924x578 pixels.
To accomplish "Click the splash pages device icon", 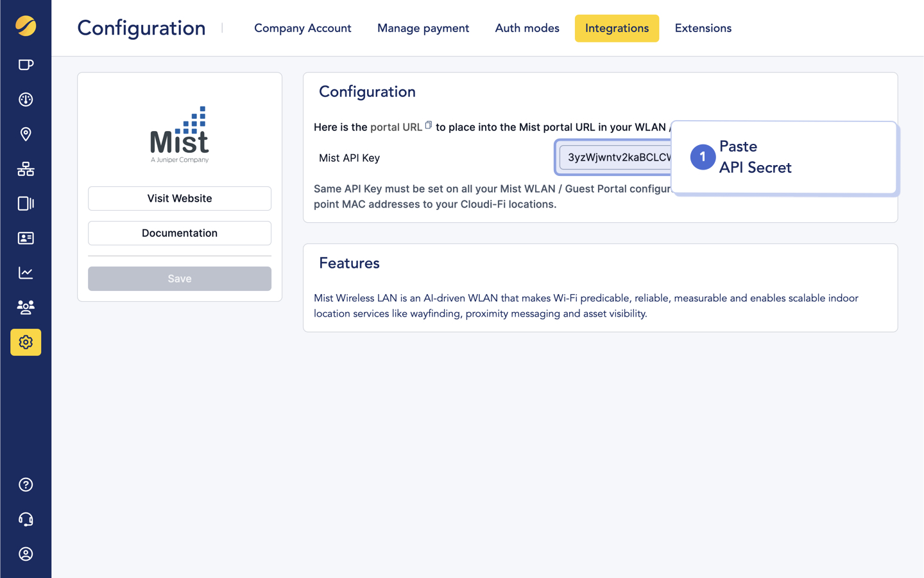I will (x=26, y=204).
